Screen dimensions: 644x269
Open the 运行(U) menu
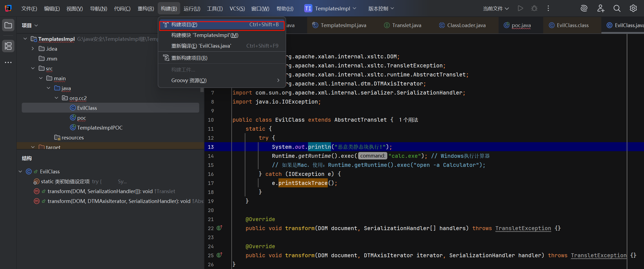192,8
